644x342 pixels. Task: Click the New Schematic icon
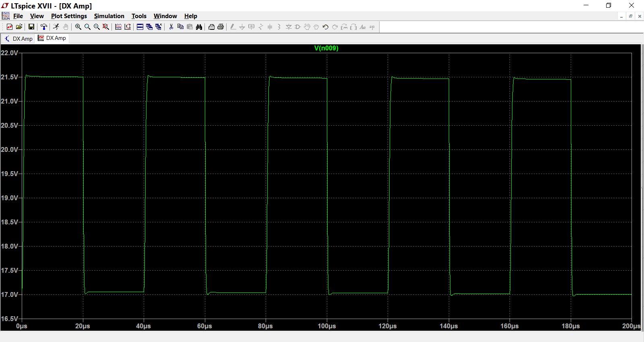[x=10, y=27]
